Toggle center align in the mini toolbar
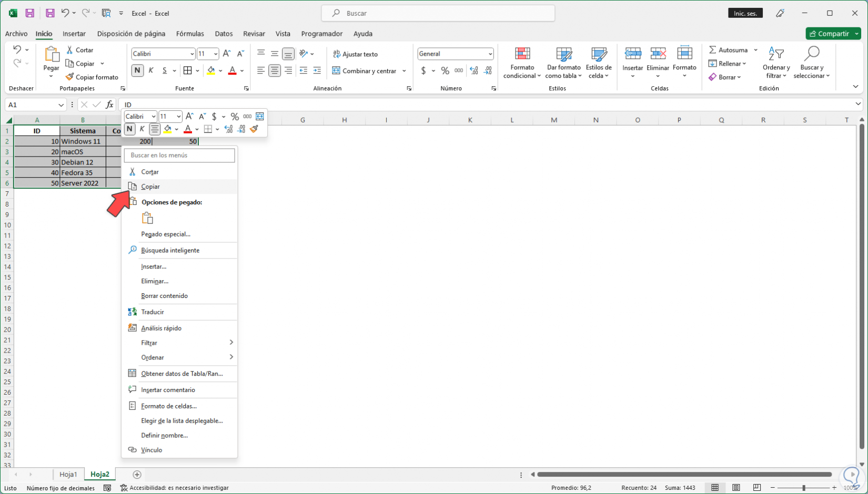This screenshot has width=868, height=494. point(155,129)
